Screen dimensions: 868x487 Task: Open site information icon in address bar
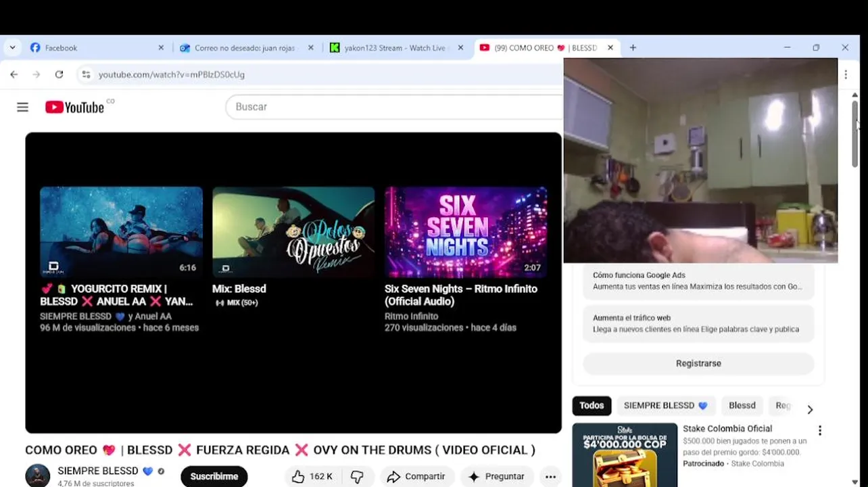point(86,74)
